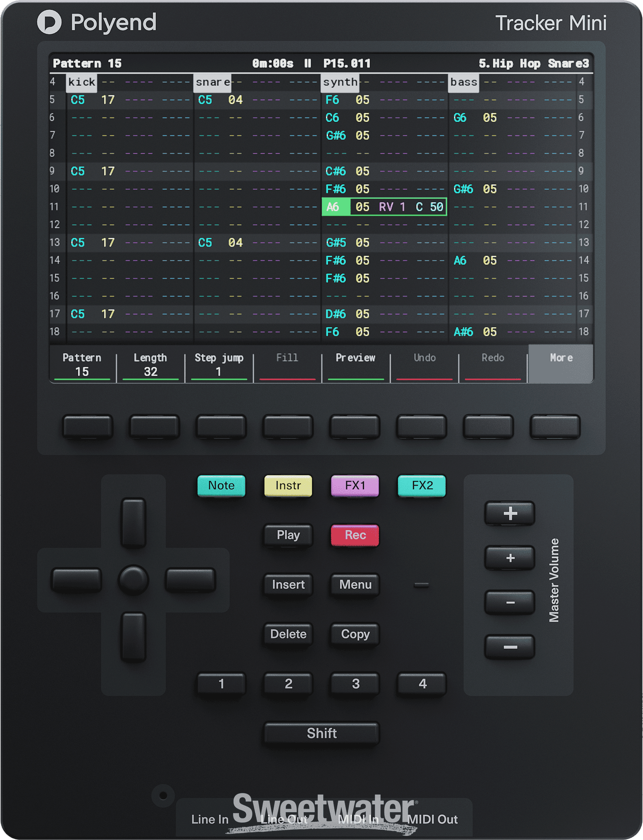Click the screen button under Step jump
This screenshot has height=840, width=643.
(x=221, y=426)
